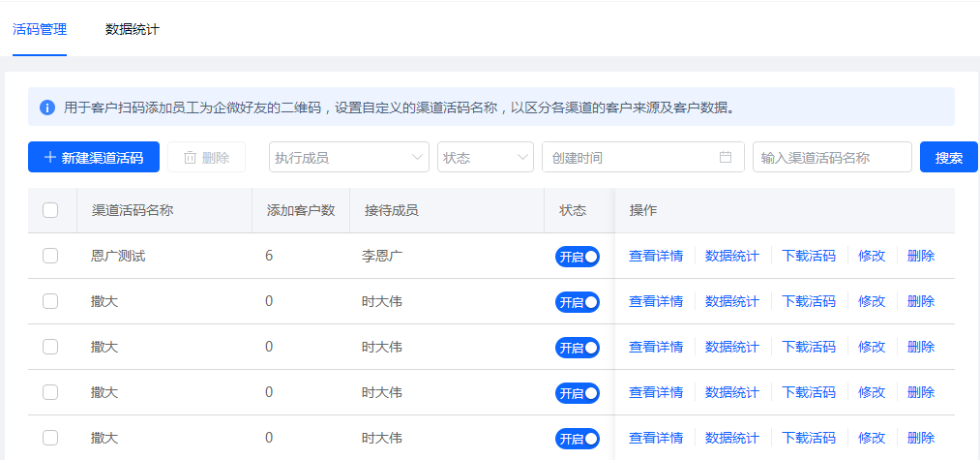Click the calendar icon in 创建时间 field
980x460 pixels.
pyautogui.click(x=726, y=157)
